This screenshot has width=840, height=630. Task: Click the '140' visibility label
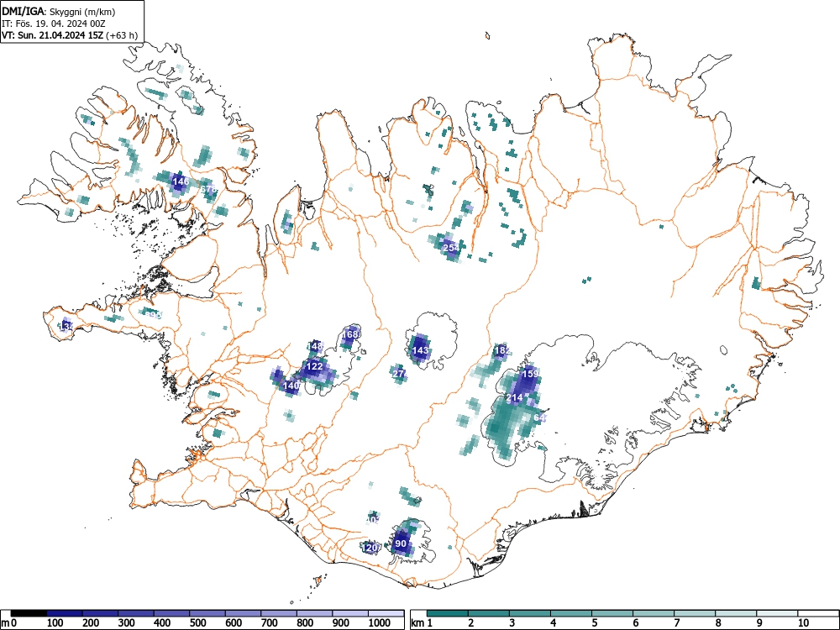[x=291, y=386]
